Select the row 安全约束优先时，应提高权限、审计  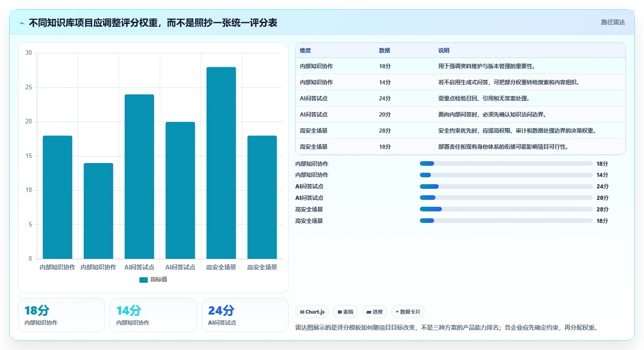point(460,131)
